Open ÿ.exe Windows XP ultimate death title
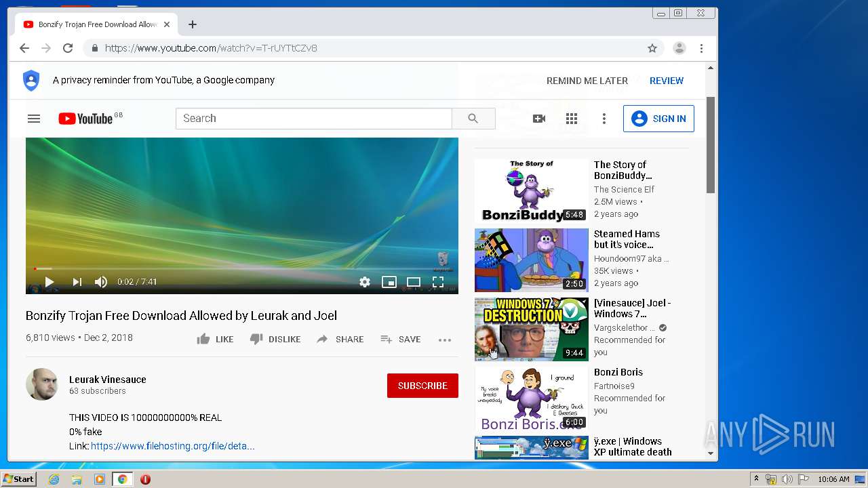The width and height of the screenshot is (868, 488). click(633, 447)
